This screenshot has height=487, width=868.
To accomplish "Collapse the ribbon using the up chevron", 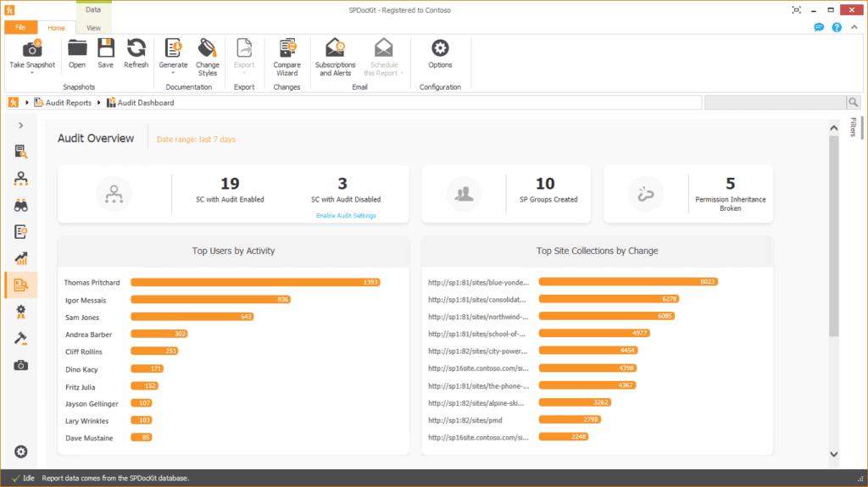I will 854,27.
